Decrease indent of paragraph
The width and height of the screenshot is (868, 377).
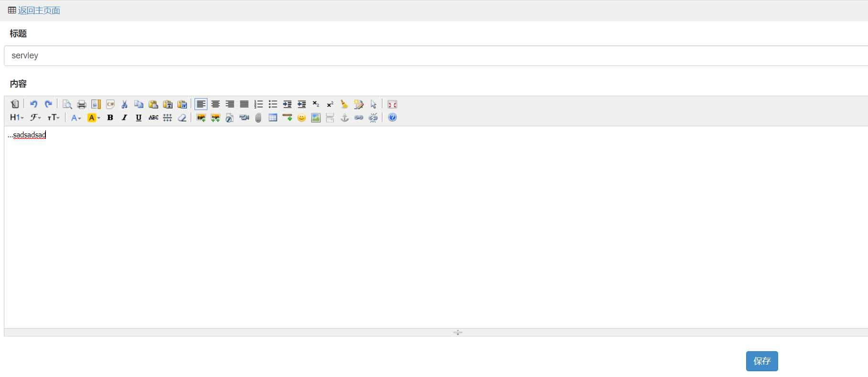pos(302,104)
